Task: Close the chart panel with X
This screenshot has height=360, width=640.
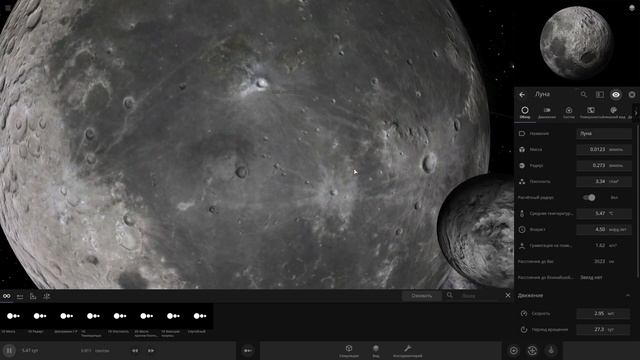Action: 508,295
